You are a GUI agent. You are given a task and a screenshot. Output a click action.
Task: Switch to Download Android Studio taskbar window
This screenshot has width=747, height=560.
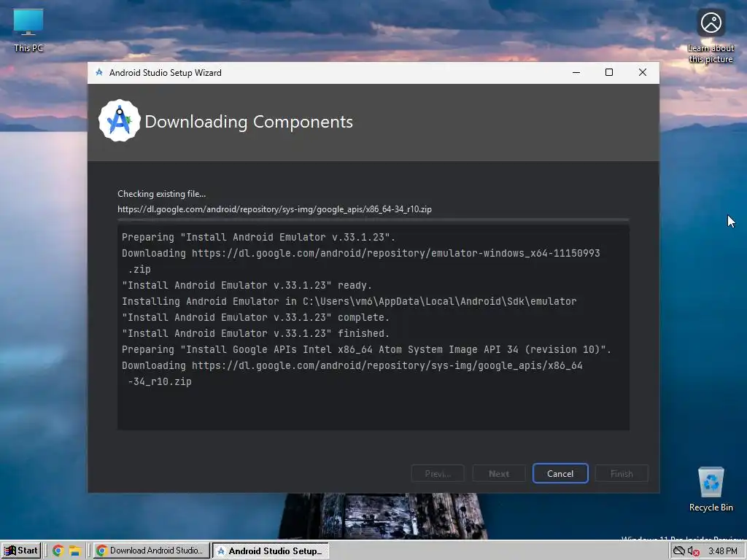click(x=151, y=551)
